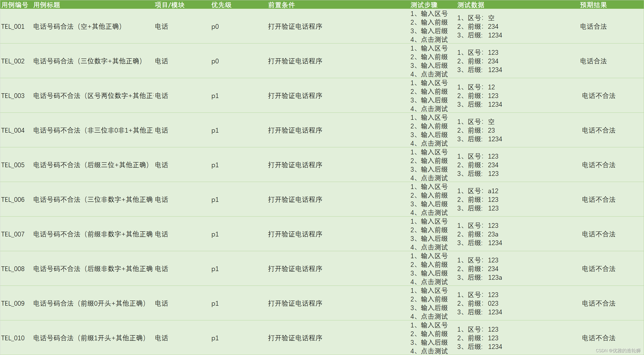The width and height of the screenshot is (644, 355).
Task: Select the p0 priority cell of TEL_002
Action: point(215,61)
